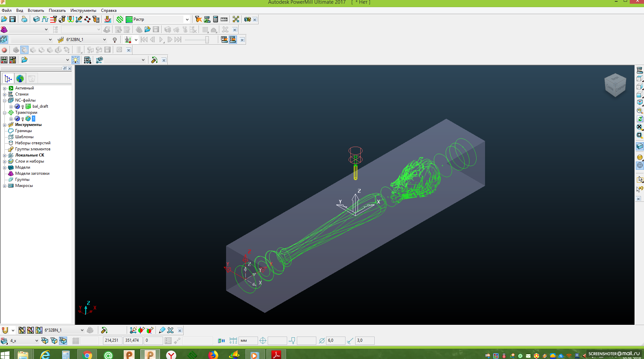
Task: Select the bal_draft NC program
Action: (x=40, y=106)
